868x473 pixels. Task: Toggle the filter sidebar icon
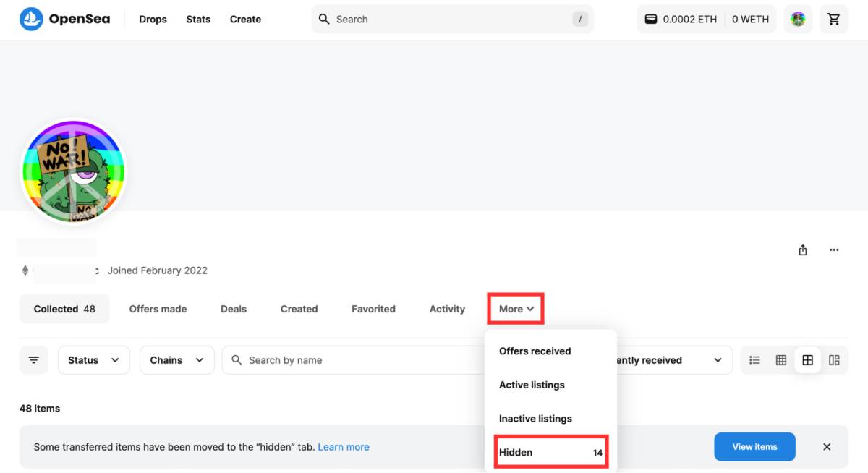pyautogui.click(x=34, y=360)
